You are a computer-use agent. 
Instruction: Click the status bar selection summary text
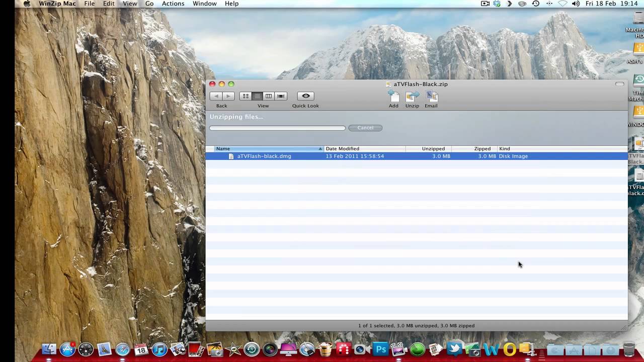coord(417,326)
